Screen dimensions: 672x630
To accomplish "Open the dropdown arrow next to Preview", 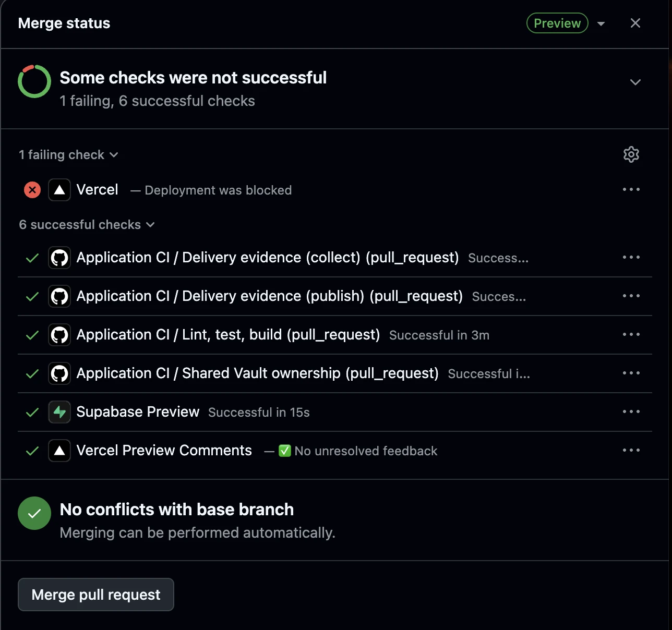I will coord(601,23).
